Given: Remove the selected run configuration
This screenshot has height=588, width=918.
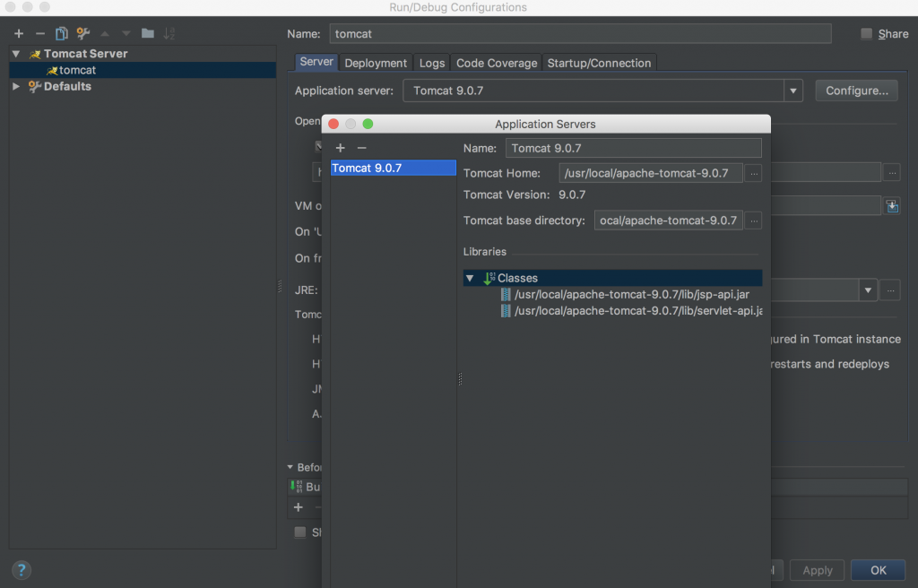Looking at the screenshot, I should [x=39, y=34].
